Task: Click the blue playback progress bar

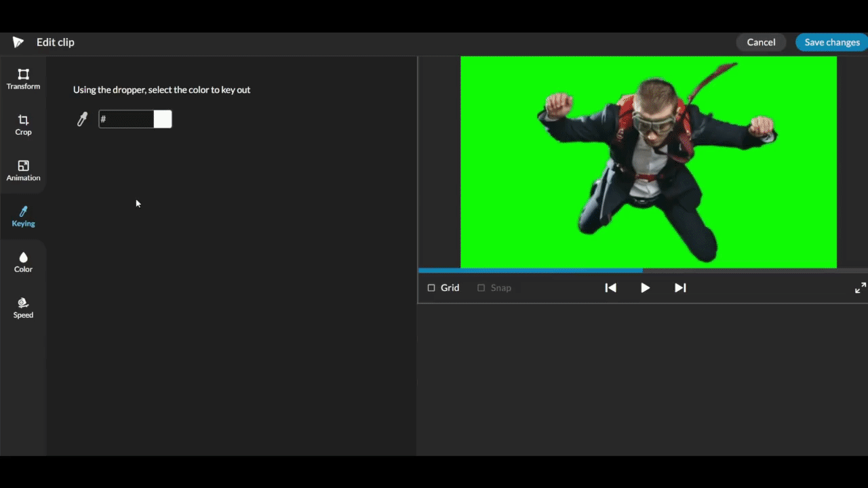Action: 530,270
